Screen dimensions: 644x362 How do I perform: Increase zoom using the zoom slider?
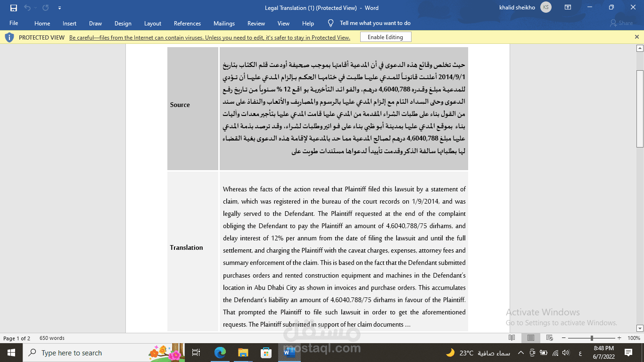(618, 337)
